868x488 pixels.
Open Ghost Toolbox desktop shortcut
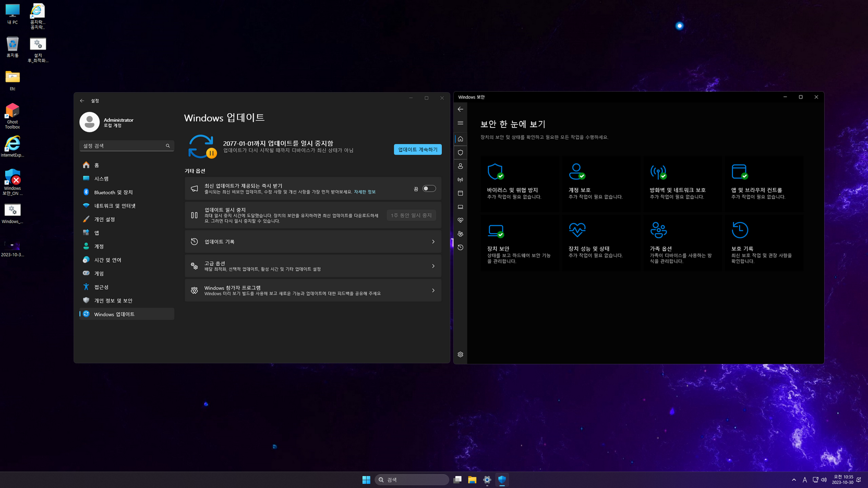(13, 116)
